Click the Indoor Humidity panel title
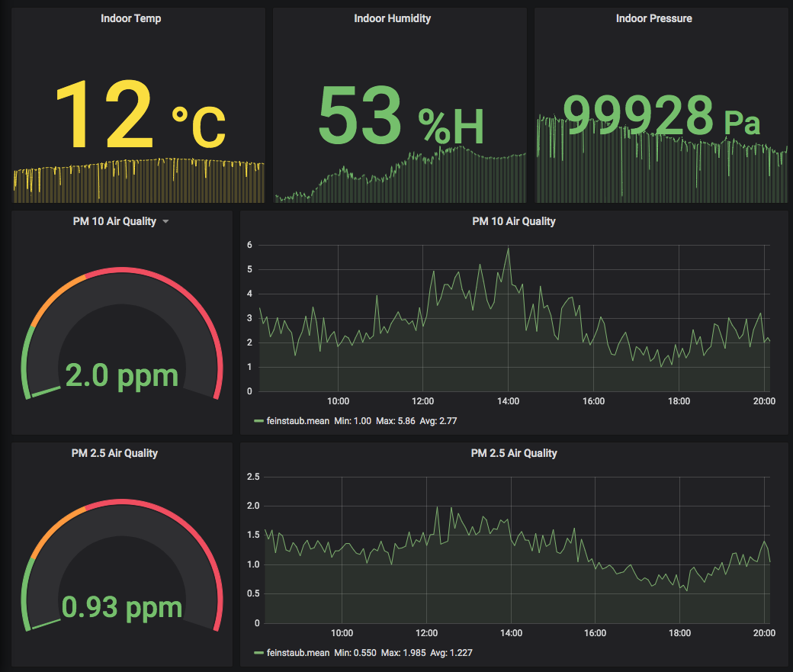 click(x=393, y=19)
